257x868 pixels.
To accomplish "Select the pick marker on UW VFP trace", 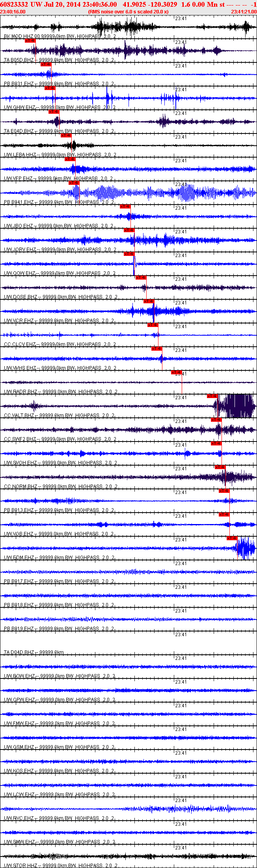I will pos(70,159).
